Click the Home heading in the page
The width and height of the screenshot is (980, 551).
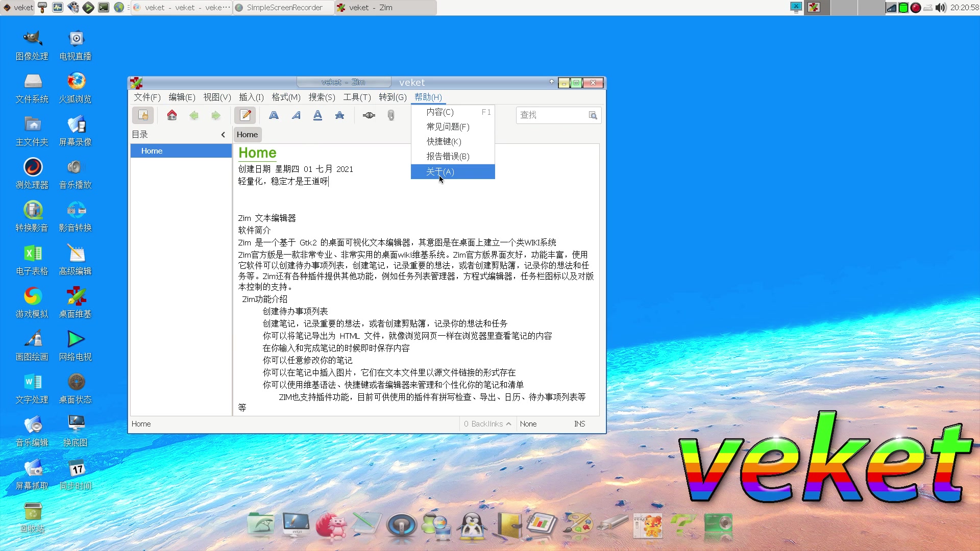point(257,153)
